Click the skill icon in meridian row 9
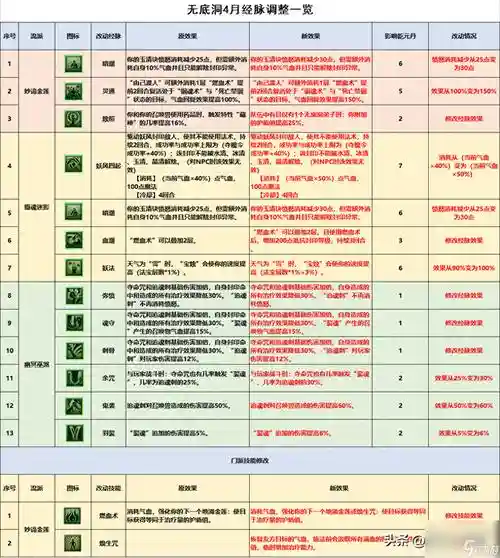This screenshot has height=558, width=500. click(74, 323)
